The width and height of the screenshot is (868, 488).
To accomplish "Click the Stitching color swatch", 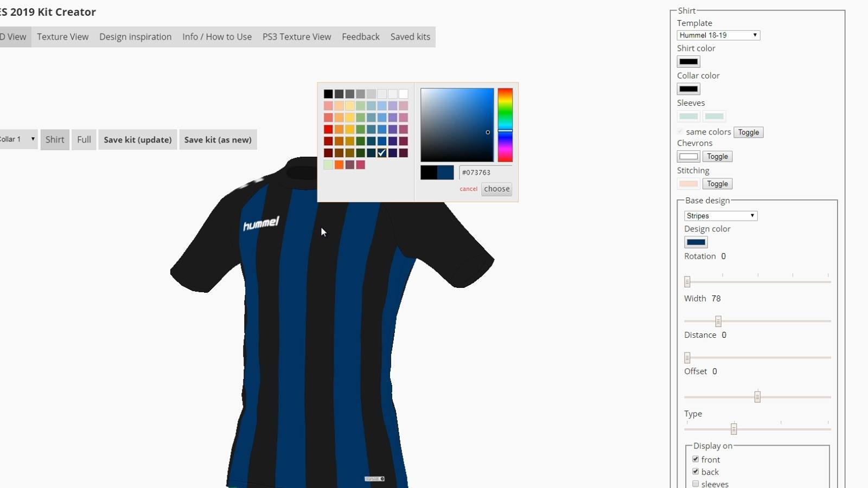I will [688, 184].
